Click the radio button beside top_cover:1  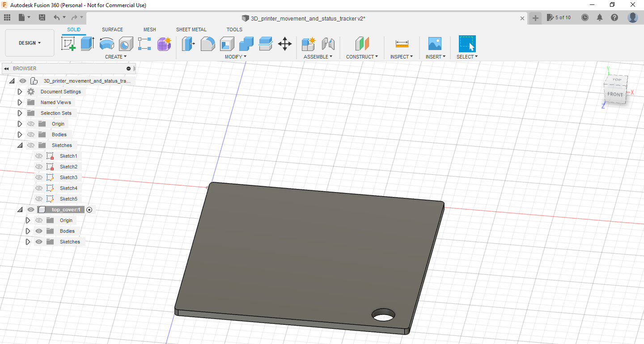coord(89,210)
